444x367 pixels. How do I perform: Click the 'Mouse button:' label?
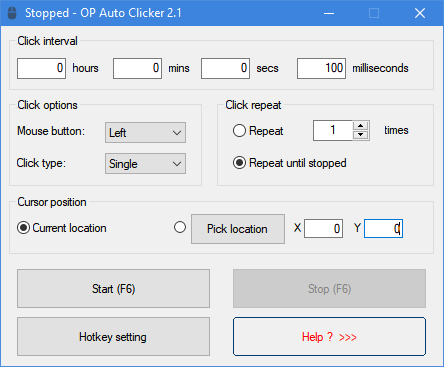51,131
